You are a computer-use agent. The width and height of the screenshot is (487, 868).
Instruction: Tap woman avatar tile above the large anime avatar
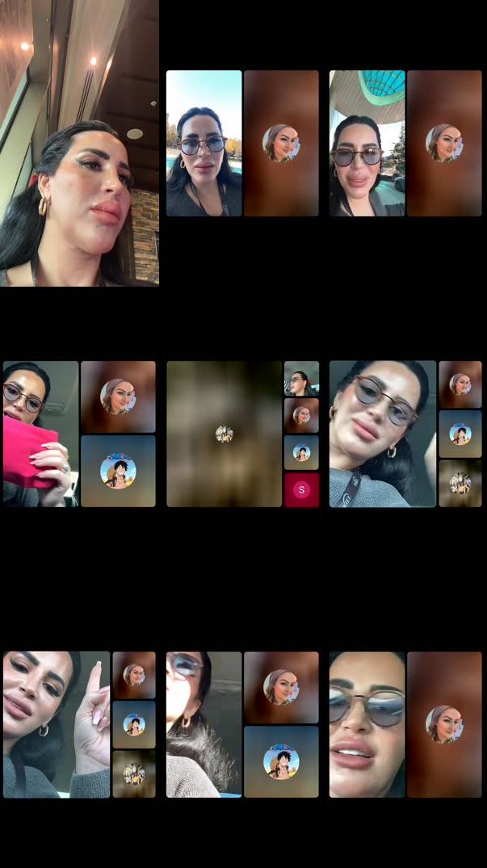[x=118, y=396]
